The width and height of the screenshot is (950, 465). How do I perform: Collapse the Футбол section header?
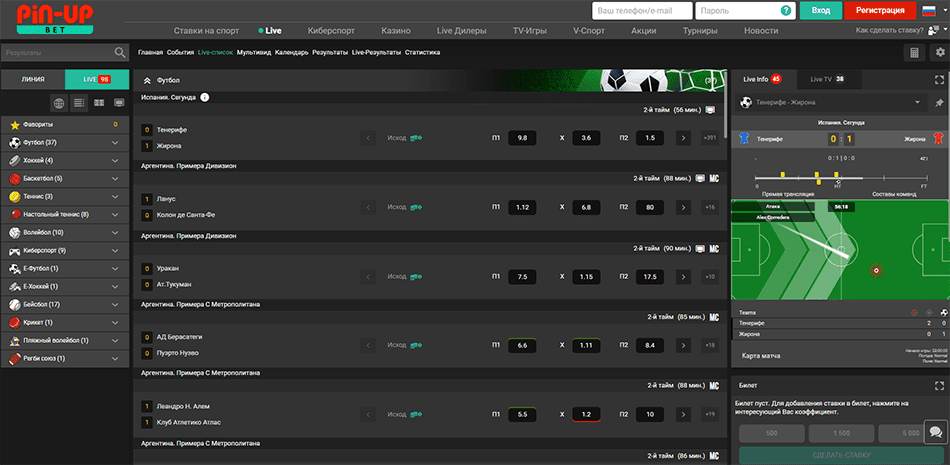148,79
